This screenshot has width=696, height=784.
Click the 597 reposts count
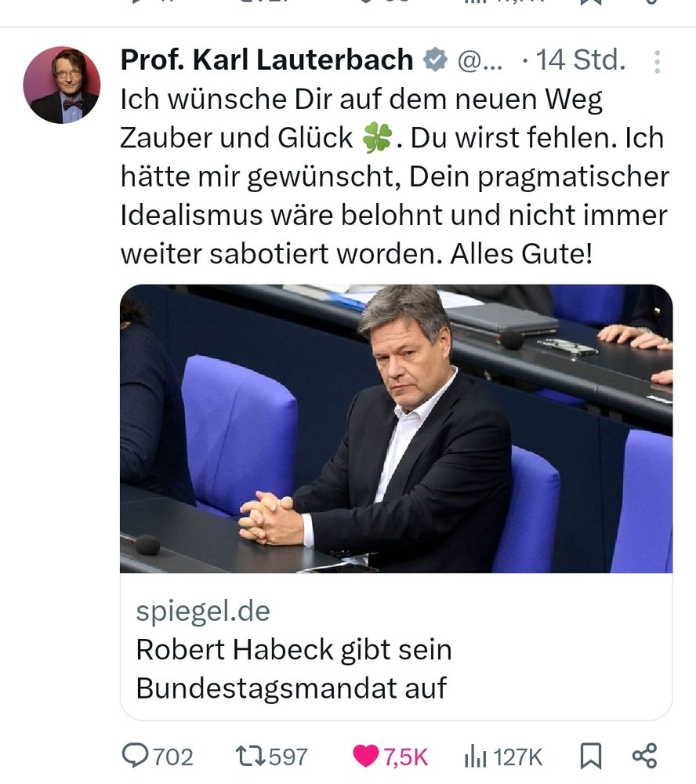tap(288, 757)
